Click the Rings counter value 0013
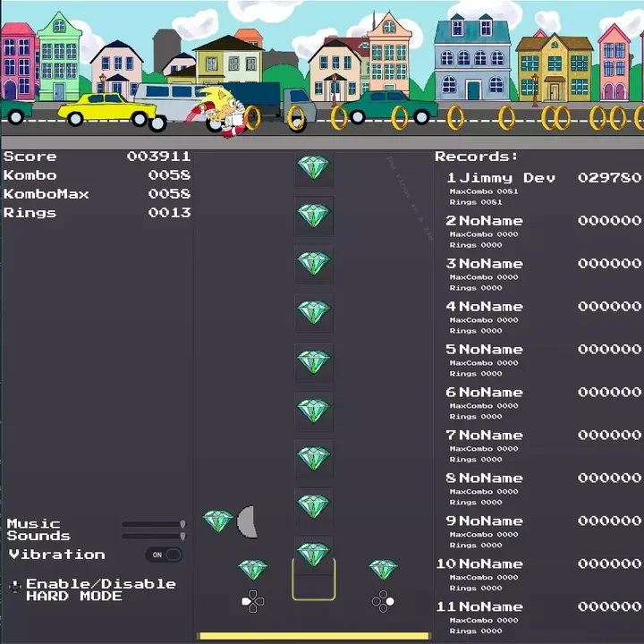The width and height of the screenshot is (644, 644). pyautogui.click(x=169, y=212)
